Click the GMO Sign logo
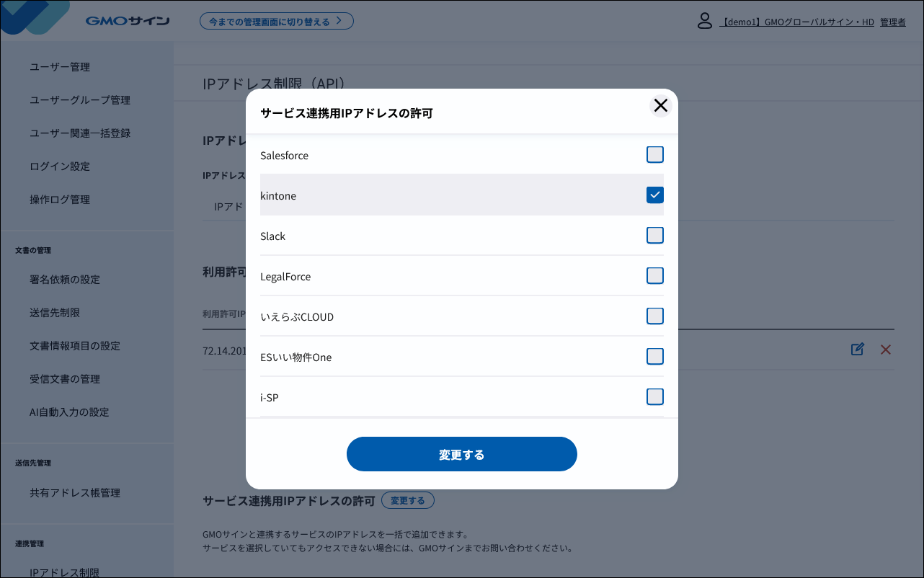The image size is (924, 578). click(x=128, y=21)
